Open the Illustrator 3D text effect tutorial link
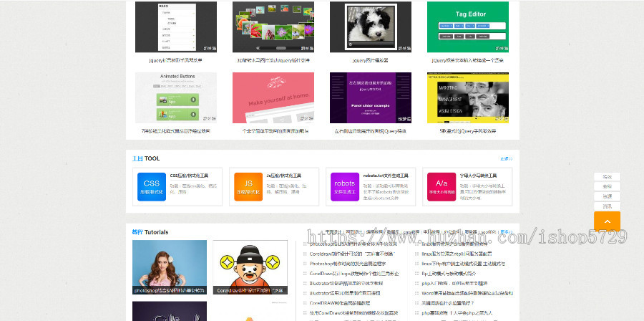644x321 pixels. coord(346,283)
